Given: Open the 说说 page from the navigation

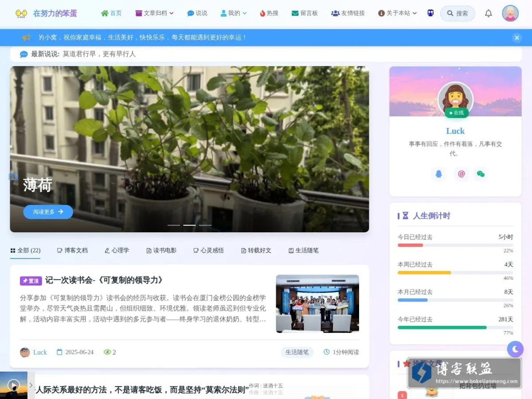Looking at the screenshot, I should (x=197, y=13).
